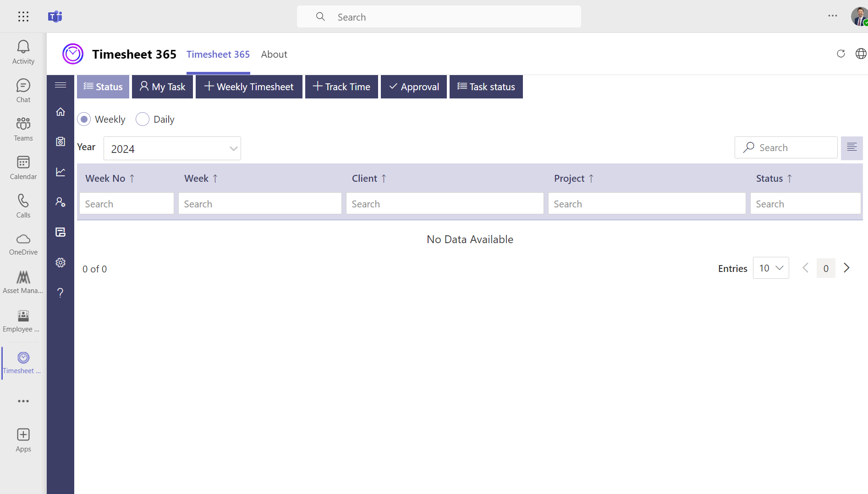Reload the Timesheet 365 tab
The height and width of the screenshot is (494, 868).
pyautogui.click(x=841, y=54)
